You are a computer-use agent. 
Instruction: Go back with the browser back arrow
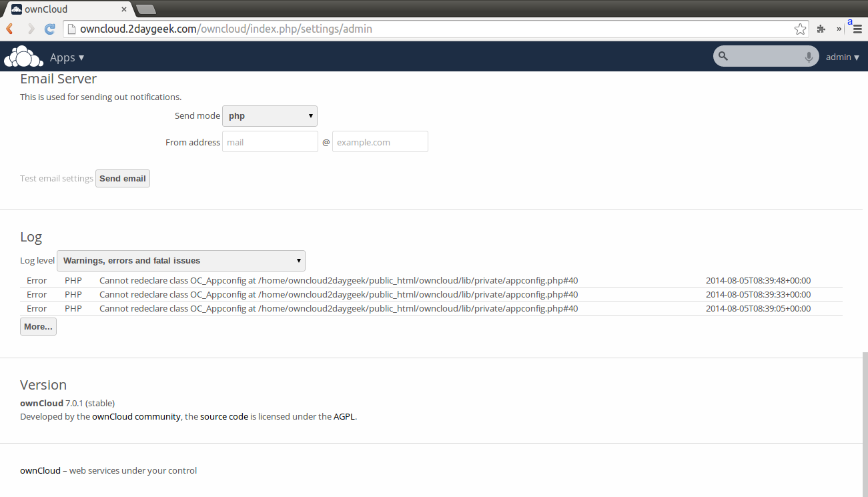pyautogui.click(x=9, y=29)
